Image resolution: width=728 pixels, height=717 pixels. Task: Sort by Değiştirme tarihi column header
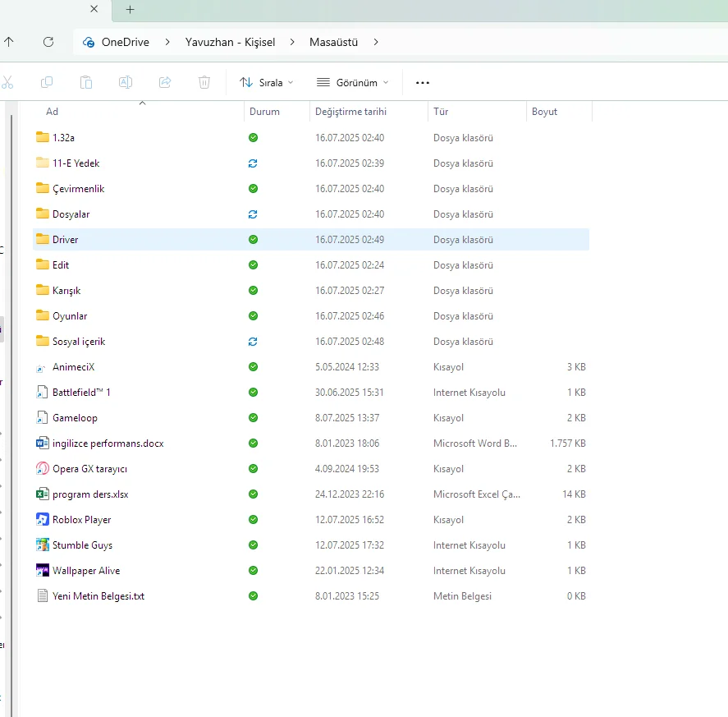[350, 112]
